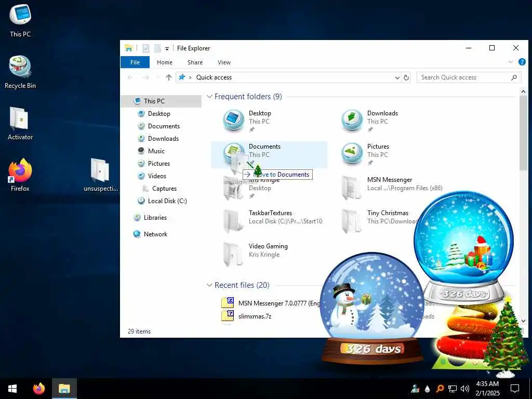Select the unsuspecti... folder on desktop
This screenshot has width=532, height=399.
(x=100, y=176)
